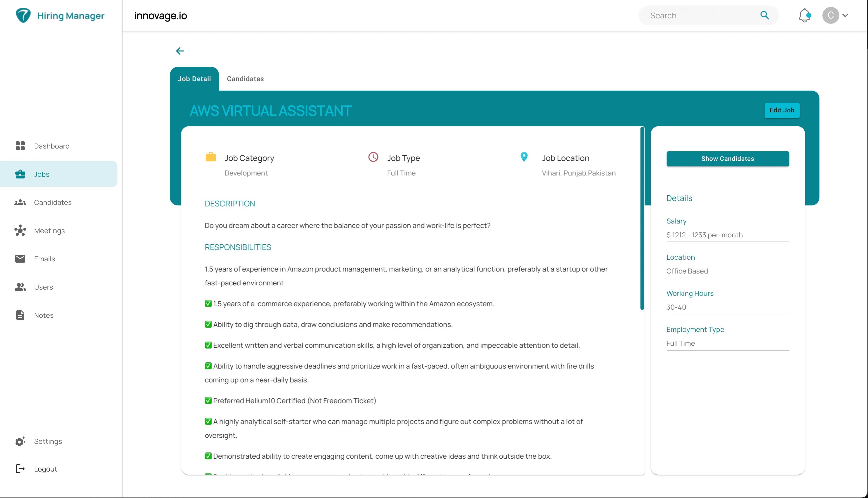
Task: Click the Details heading
Action: pos(679,198)
